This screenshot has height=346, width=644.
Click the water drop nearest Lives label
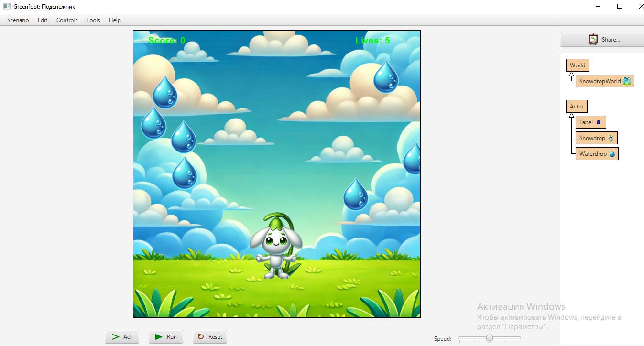(385, 76)
